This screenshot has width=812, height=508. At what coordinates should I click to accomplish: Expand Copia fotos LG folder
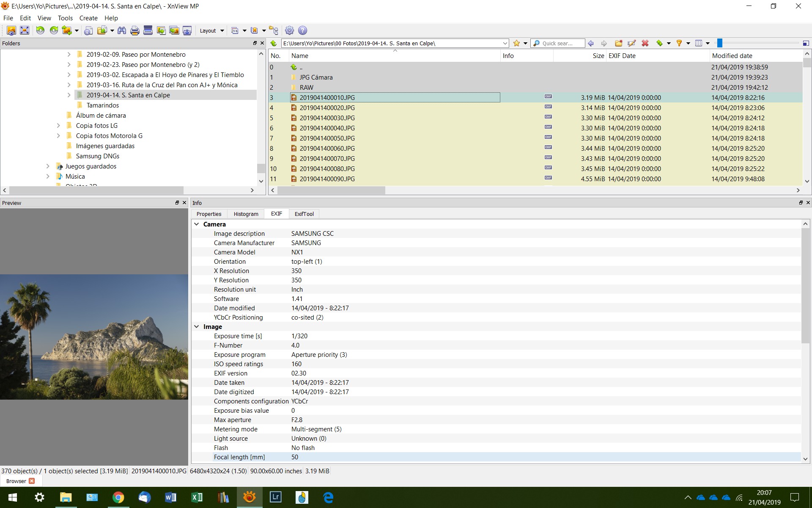(58, 126)
